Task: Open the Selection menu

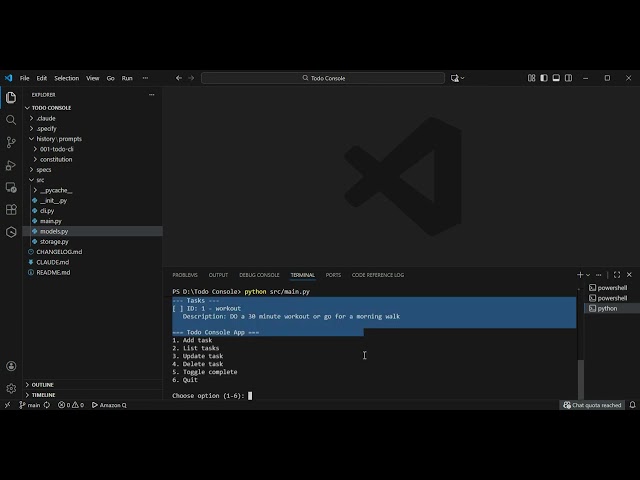Action: coord(67,78)
